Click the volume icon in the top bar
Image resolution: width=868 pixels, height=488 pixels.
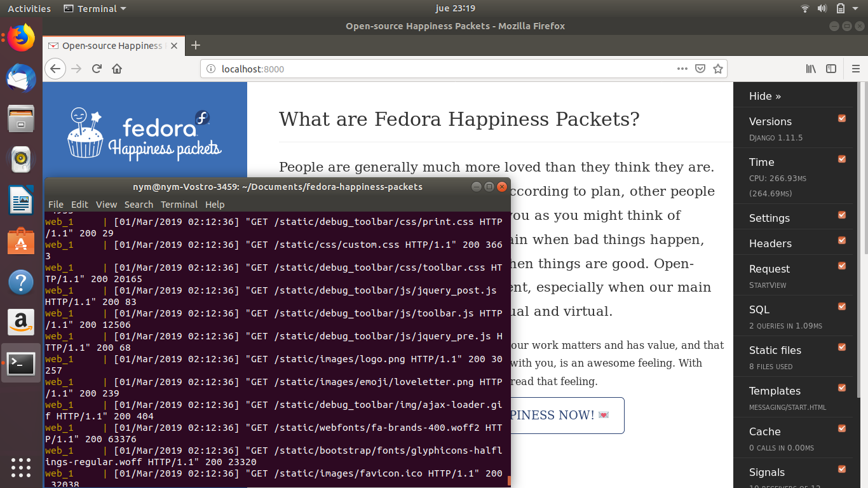[x=822, y=8]
